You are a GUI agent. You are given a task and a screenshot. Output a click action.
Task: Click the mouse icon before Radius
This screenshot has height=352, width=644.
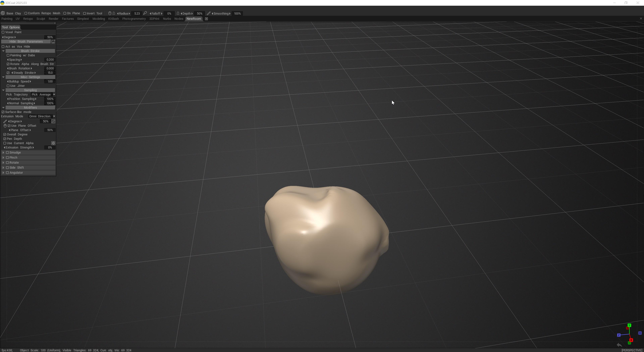(110, 13)
